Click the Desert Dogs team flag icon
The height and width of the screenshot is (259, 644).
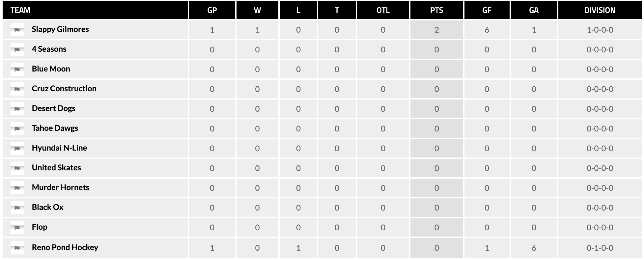(17, 109)
